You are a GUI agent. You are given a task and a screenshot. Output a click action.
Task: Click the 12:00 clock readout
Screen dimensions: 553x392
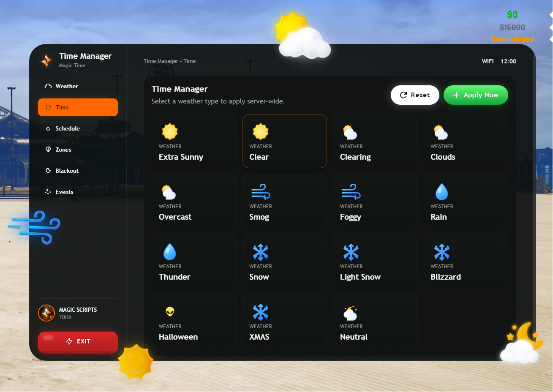(508, 61)
